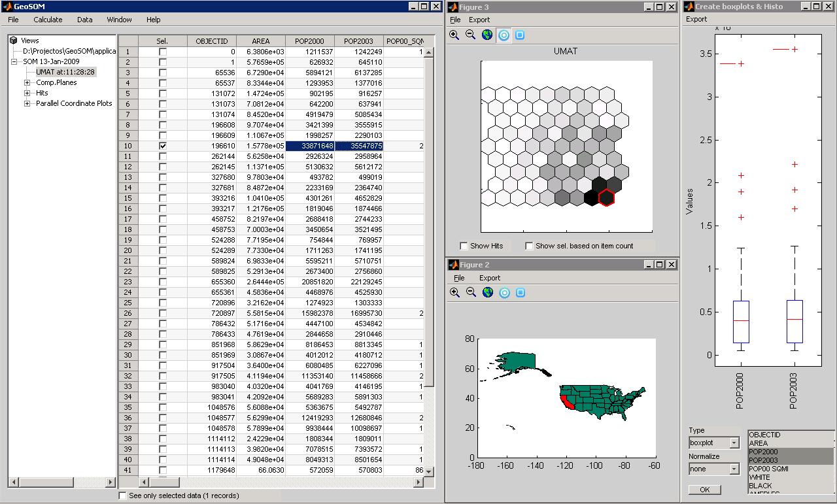837x504 pixels.
Task: Open Export menu in Create boxplots window
Action: pyautogui.click(x=696, y=19)
